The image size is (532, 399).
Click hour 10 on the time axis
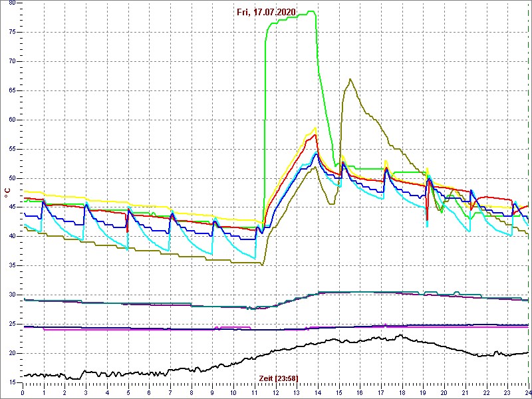pyautogui.click(x=233, y=393)
